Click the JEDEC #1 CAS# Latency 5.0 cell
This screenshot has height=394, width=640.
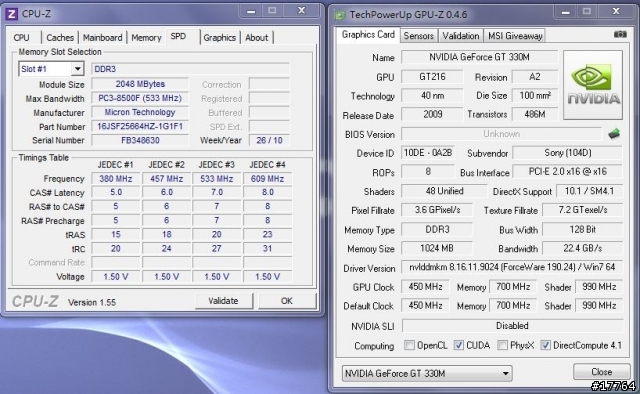pyautogui.click(x=116, y=192)
